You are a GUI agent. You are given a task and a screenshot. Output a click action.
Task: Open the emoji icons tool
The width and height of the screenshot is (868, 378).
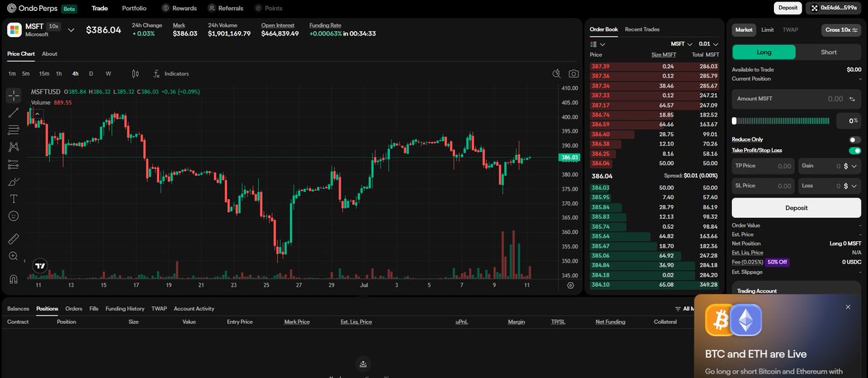click(x=14, y=216)
